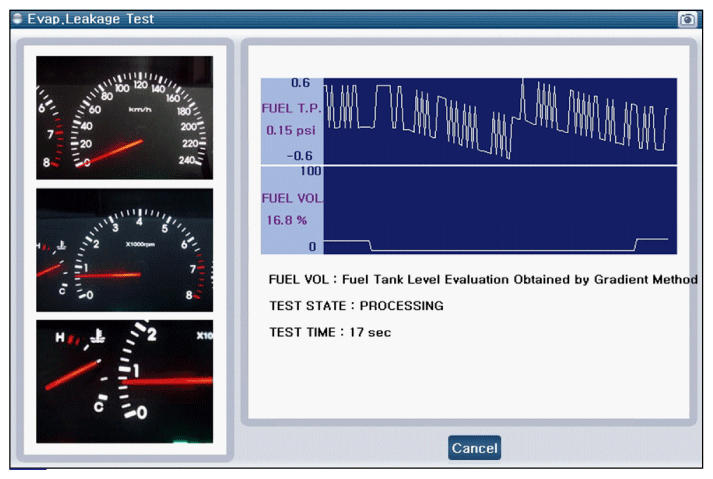Click the 0.6 upper axis value
Image resolution: width=713 pixels, height=479 pixels.
tap(301, 84)
